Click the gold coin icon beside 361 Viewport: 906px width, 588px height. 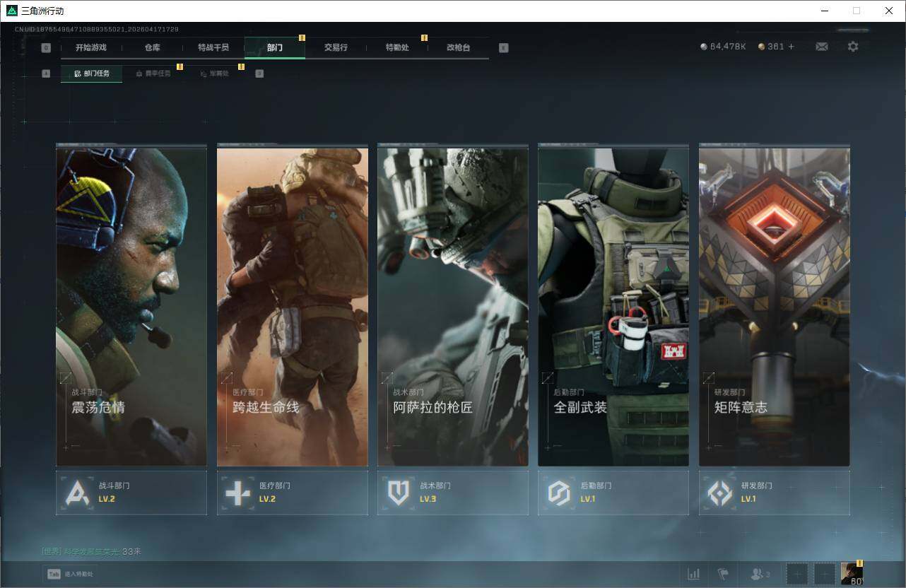(761, 47)
